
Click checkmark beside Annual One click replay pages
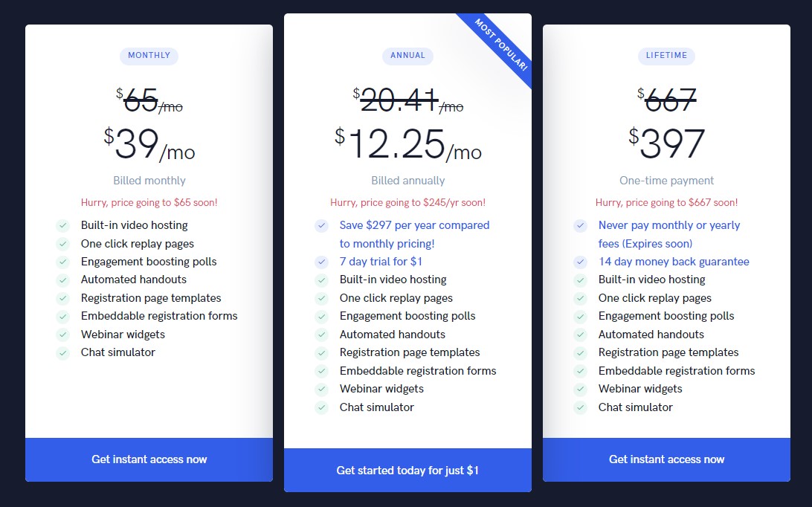tap(321, 298)
